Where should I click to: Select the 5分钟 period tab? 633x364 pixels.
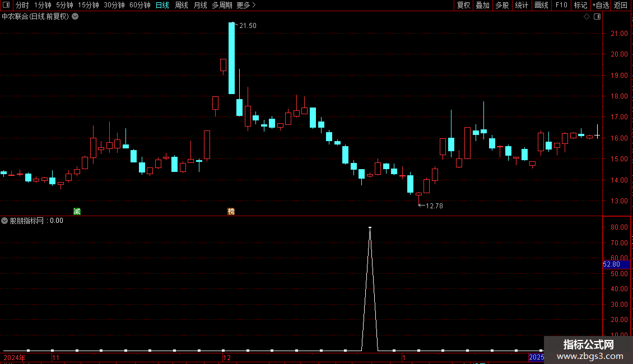[x=64, y=5]
